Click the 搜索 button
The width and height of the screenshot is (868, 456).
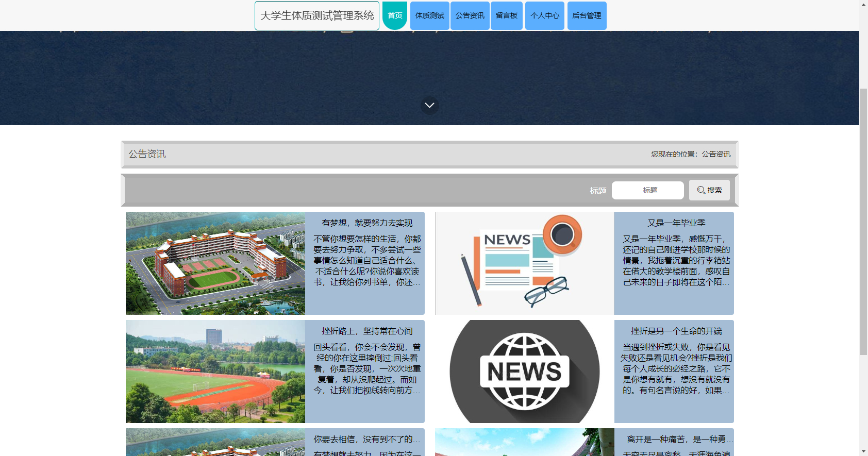(709, 190)
